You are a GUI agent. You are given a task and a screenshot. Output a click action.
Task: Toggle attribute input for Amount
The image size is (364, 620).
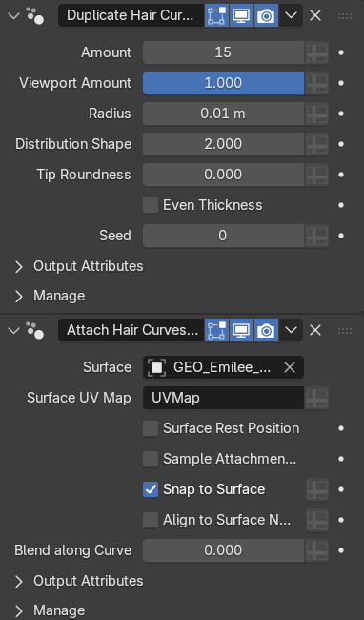[x=317, y=52]
